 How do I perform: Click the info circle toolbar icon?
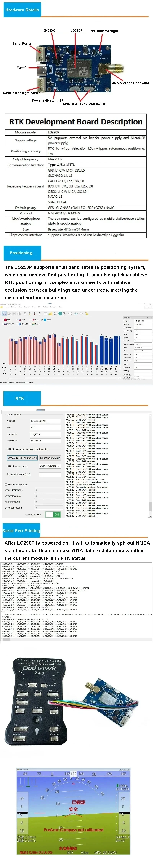point(70,313)
